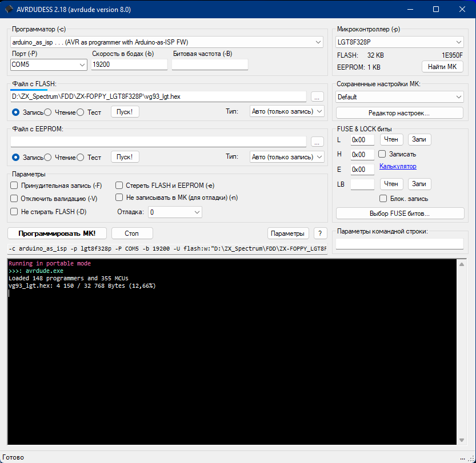Click the Параметры button

(x=288, y=233)
